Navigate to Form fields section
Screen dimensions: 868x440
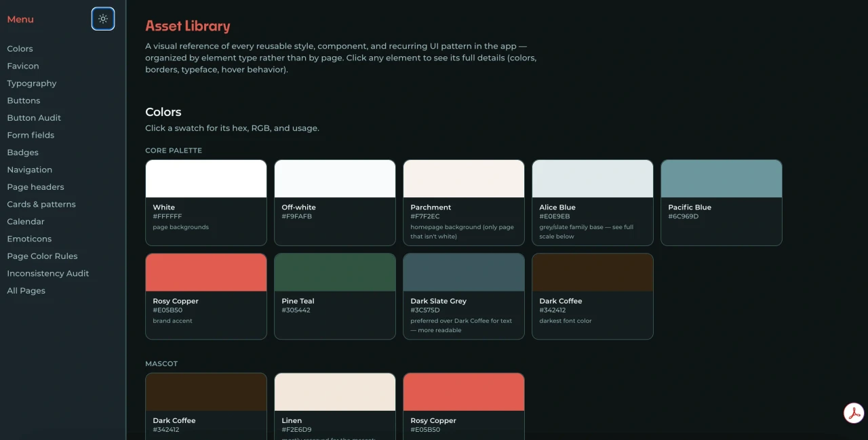(x=31, y=135)
